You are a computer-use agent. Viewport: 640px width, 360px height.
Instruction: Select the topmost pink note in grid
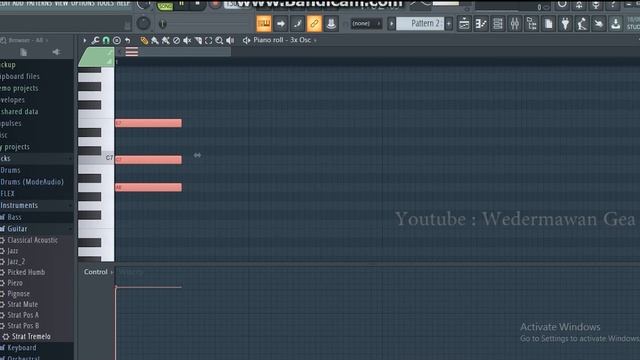tap(148, 123)
